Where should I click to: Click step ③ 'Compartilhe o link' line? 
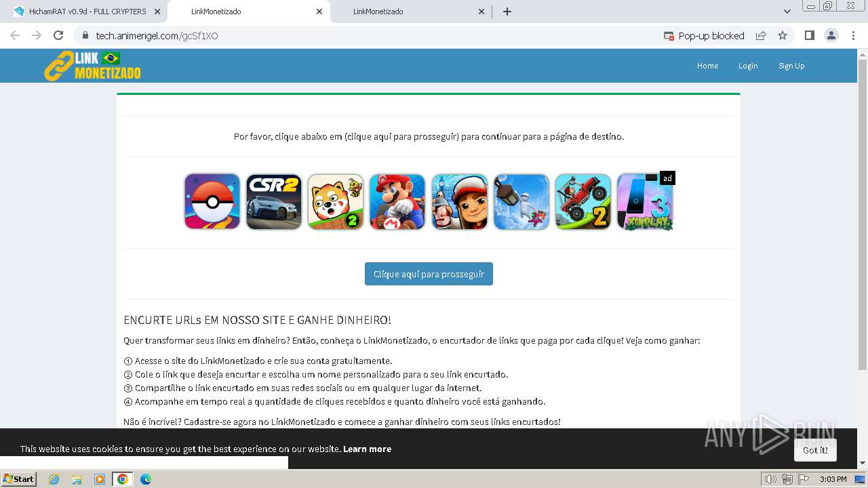tap(302, 388)
